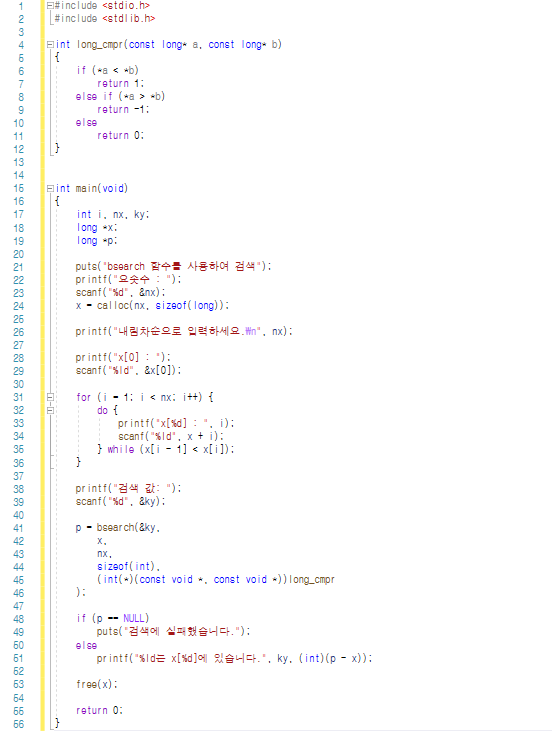Click line number 56 in the gutter
Screen dimensions: 552x731
click(x=19, y=724)
